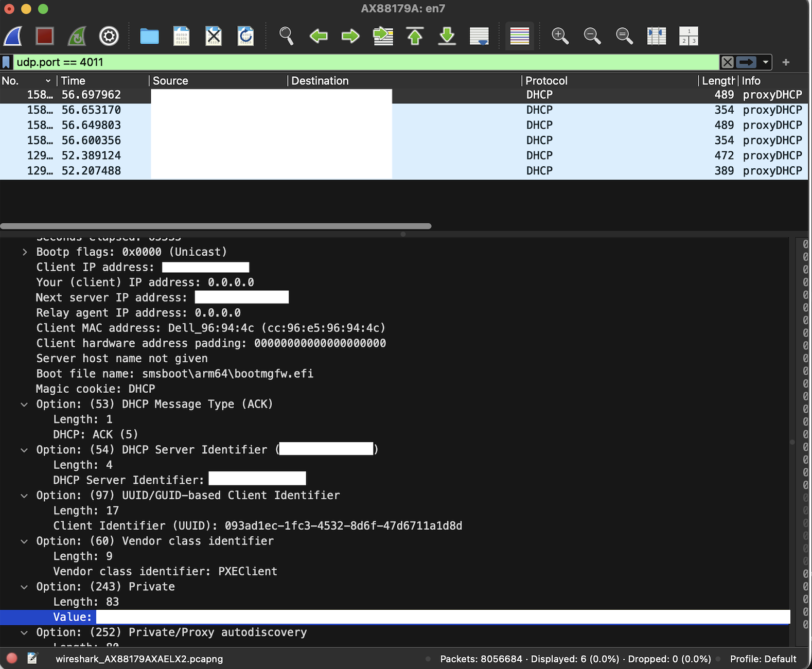812x669 pixels.
Task: Select the packet at time 56.600356
Action: 404,140
